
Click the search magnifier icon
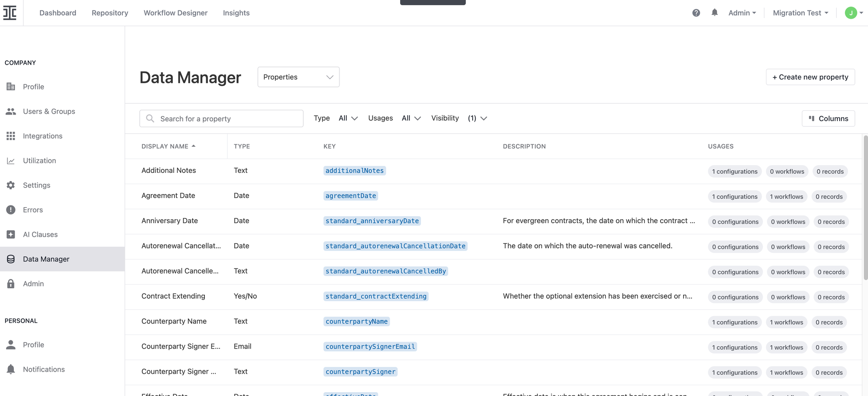tap(150, 119)
